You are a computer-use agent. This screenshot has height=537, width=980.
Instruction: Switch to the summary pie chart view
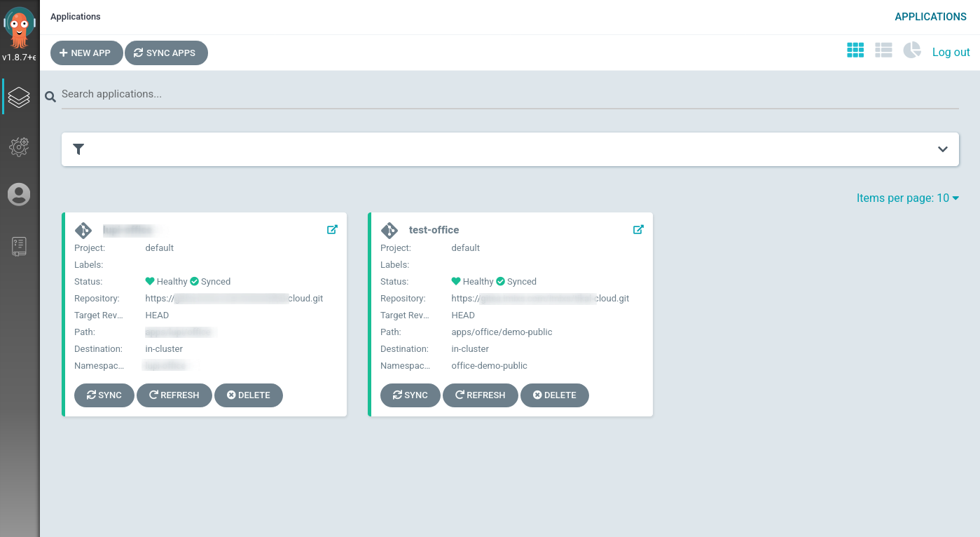click(911, 50)
